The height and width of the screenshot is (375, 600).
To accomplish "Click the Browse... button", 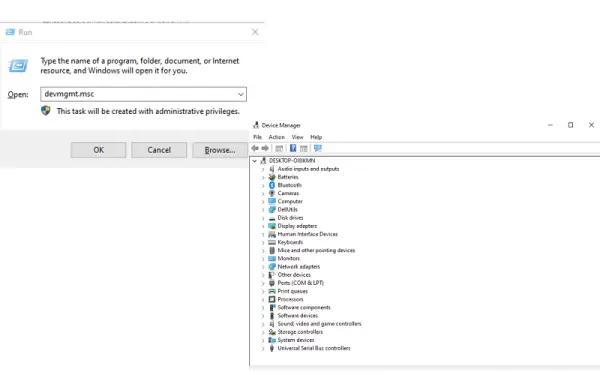I will click(x=220, y=150).
